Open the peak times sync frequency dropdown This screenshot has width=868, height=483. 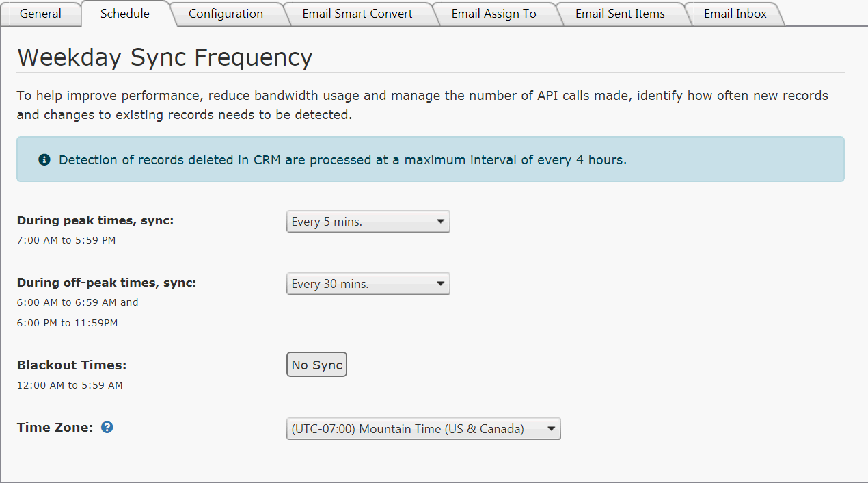(x=368, y=222)
